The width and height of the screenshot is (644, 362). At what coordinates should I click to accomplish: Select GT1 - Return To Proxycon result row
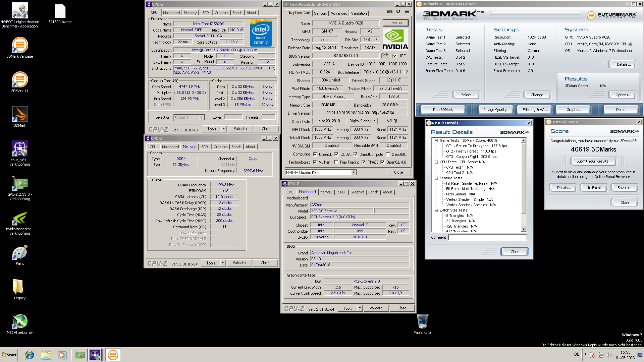(476, 146)
